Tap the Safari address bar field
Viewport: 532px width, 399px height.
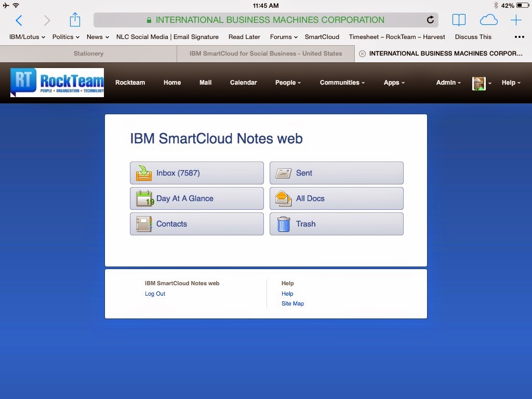click(x=266, y=20)
